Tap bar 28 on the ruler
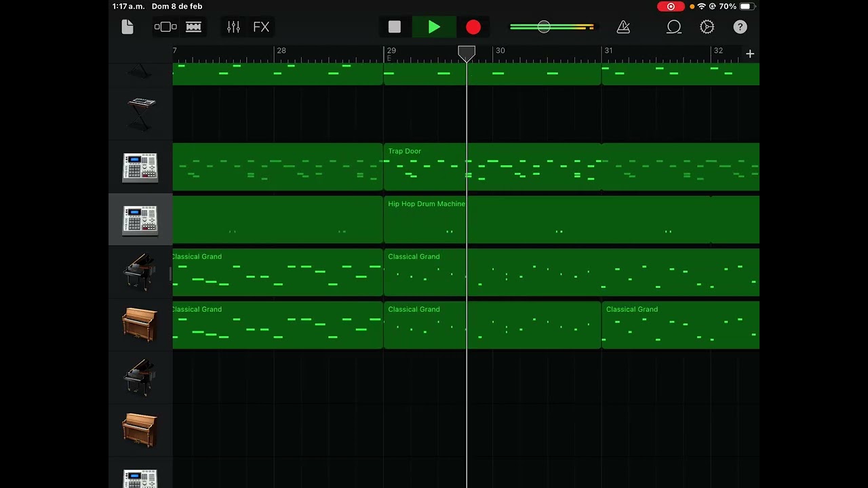 point(281,51)
